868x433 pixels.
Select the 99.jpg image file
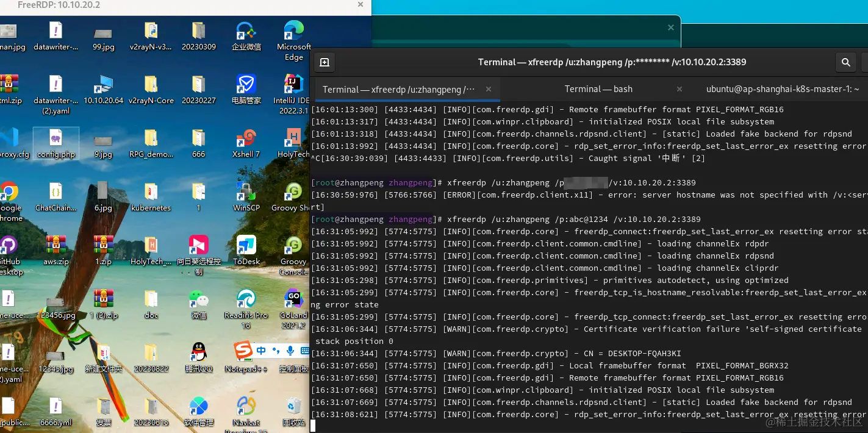[103, 40]
